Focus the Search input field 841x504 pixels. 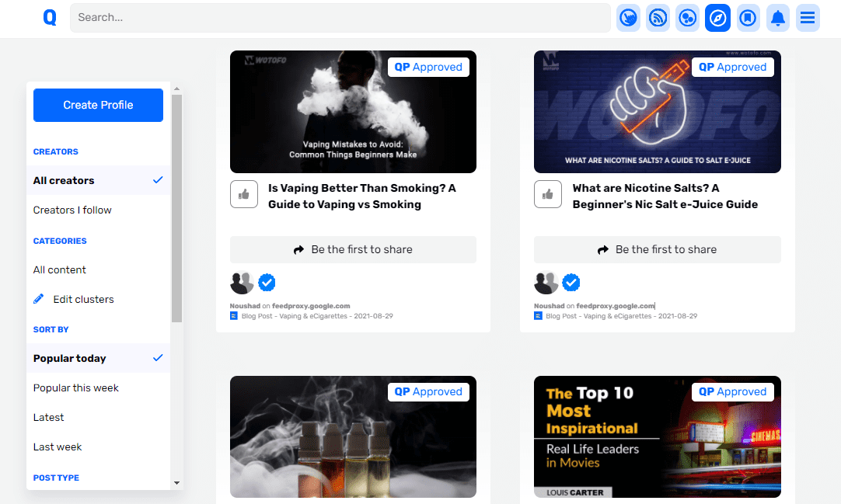(340, 18)
